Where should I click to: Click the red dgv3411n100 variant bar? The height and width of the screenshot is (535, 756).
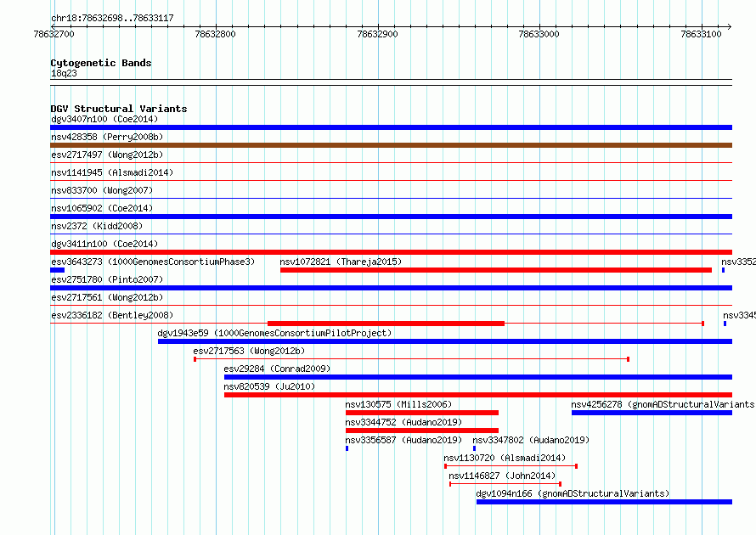pyautogui.click(x=391, y=252)
